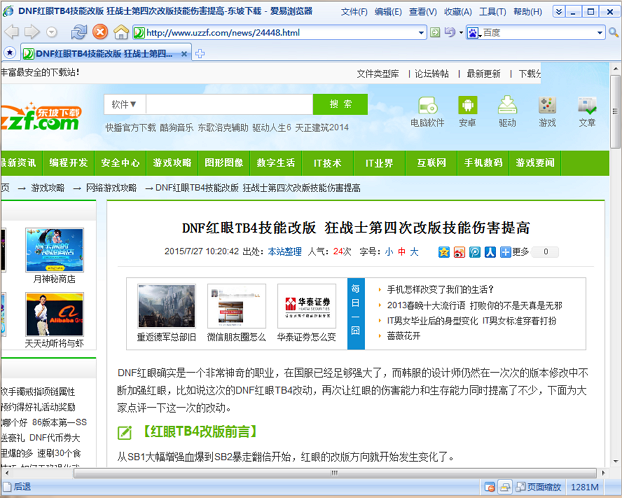Viewport: 622px width, 498px height.
Task: Open the Baidu search engine selector
Action: (474, 33)
